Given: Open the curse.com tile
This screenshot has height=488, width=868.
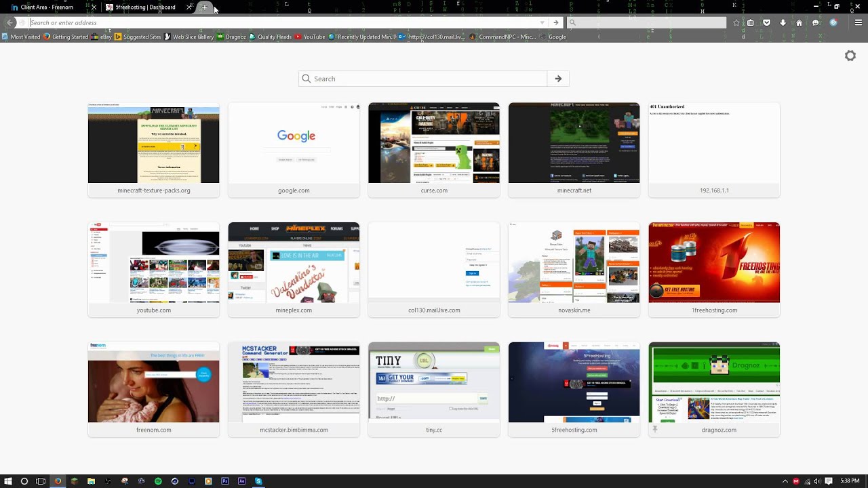Looking at the screenshot, I should (x=434, y=150).
